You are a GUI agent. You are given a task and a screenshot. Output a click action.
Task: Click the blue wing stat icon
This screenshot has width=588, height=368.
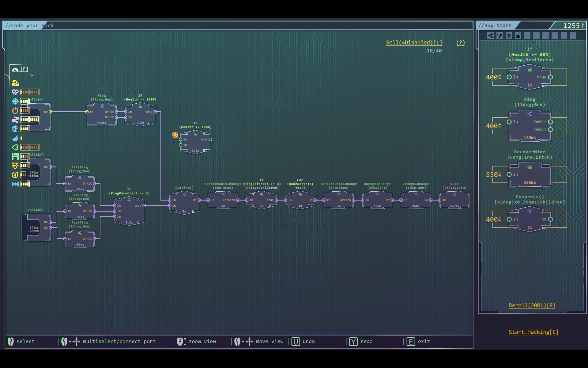pyautogui.click(x=15, y=138)
